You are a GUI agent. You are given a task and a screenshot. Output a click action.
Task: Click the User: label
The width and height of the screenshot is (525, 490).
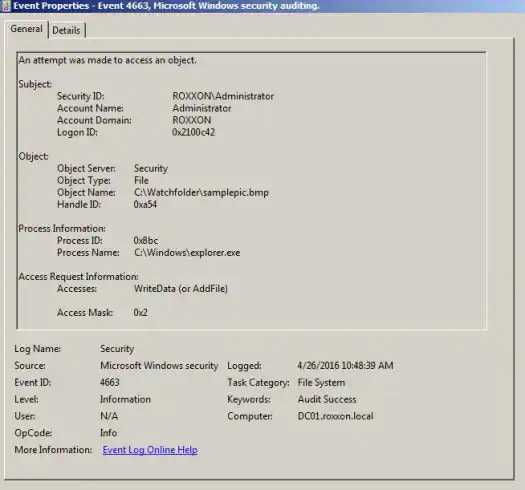click(x=25, y=416)
